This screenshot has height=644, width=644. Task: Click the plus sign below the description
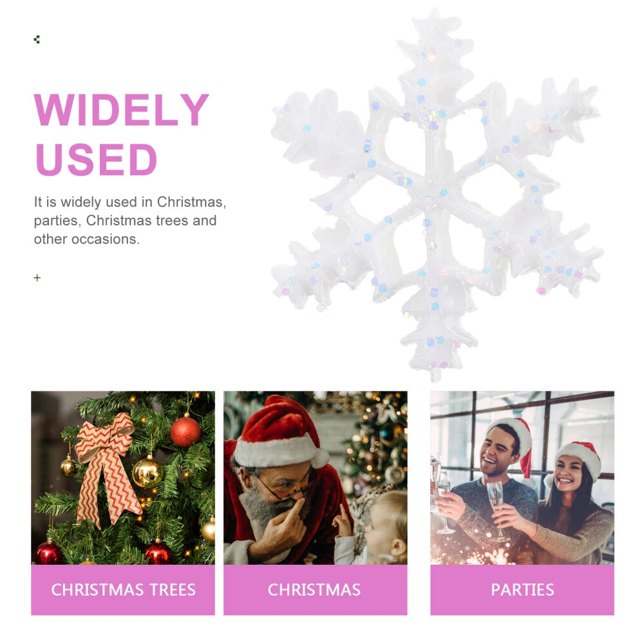[x=37, y=278]
